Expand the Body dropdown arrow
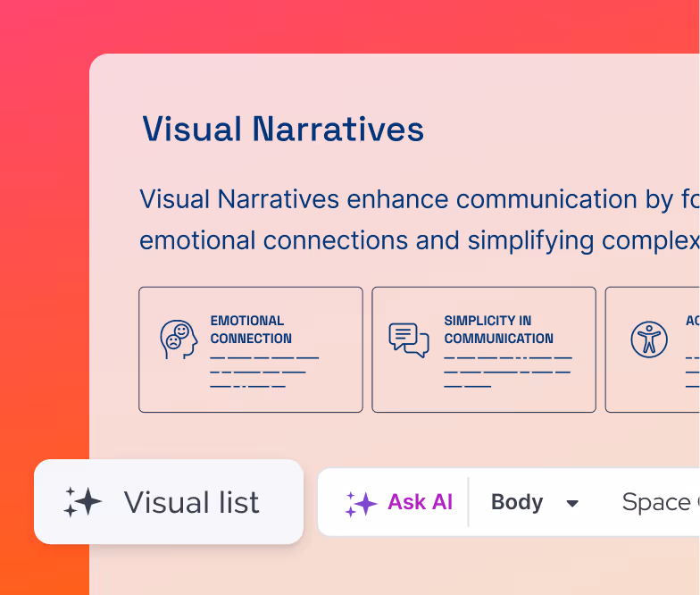This screenshot has width=700, height=595. pos(572,504)
